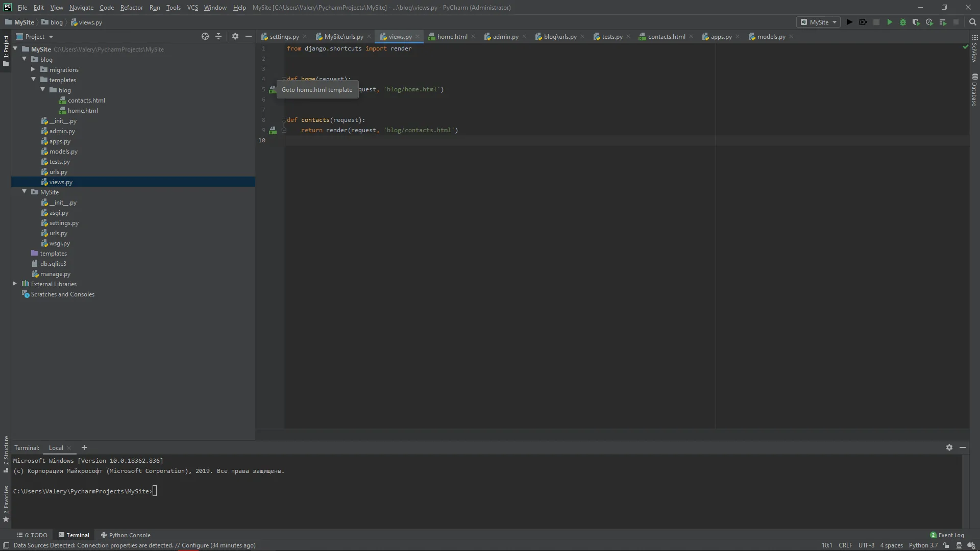Image resolution: width=980 pixels, height=551 pixels.
Task: Run with Coverage using the shield icon
Action: [916, 22]
